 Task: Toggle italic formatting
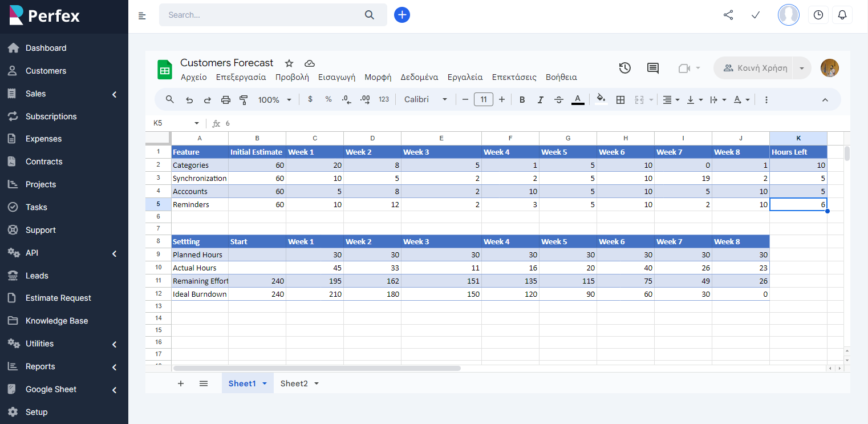pyautogui.click(x=540, y=100)
